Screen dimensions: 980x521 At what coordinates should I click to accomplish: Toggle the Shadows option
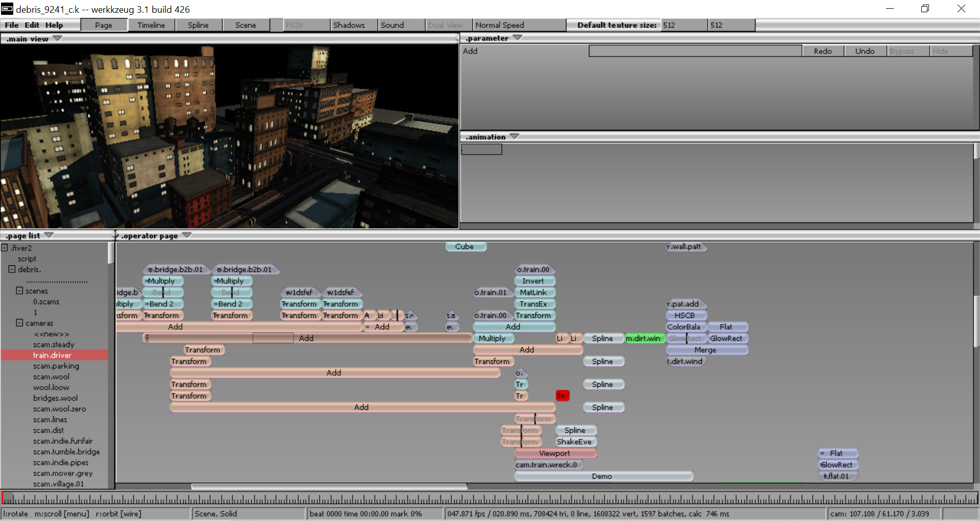click(x=349, y=25)
